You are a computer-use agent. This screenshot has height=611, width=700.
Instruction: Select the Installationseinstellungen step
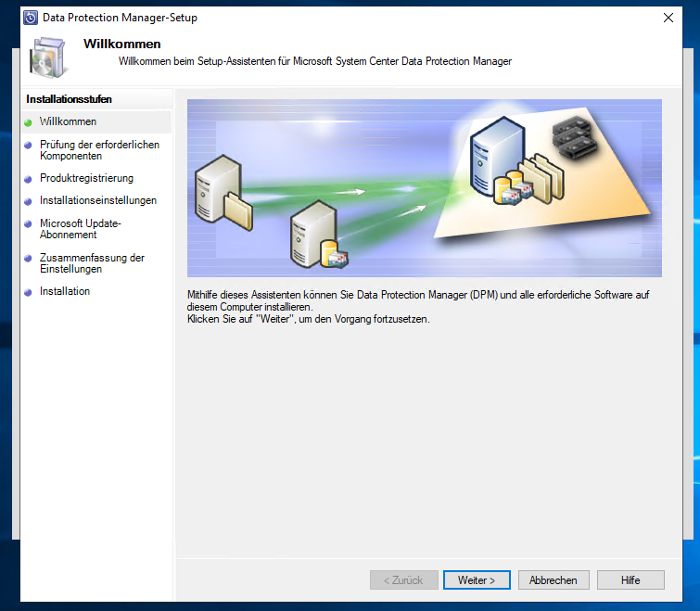click(98, 200)
